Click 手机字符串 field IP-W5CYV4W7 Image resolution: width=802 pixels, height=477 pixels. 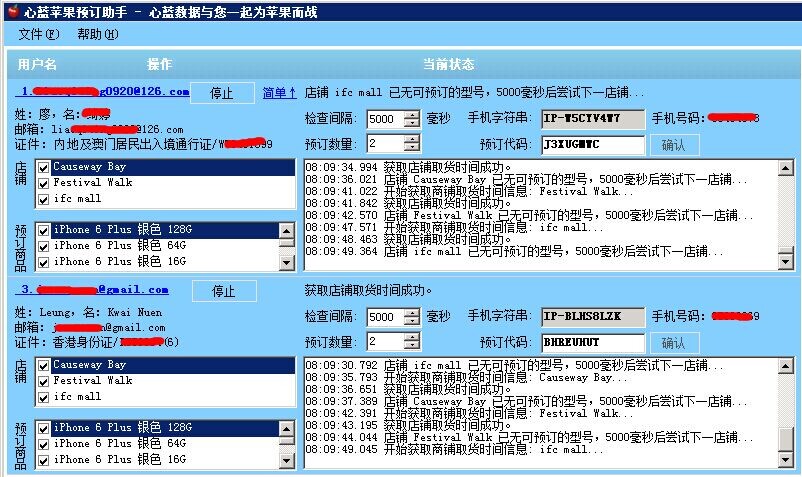(593, 119)
